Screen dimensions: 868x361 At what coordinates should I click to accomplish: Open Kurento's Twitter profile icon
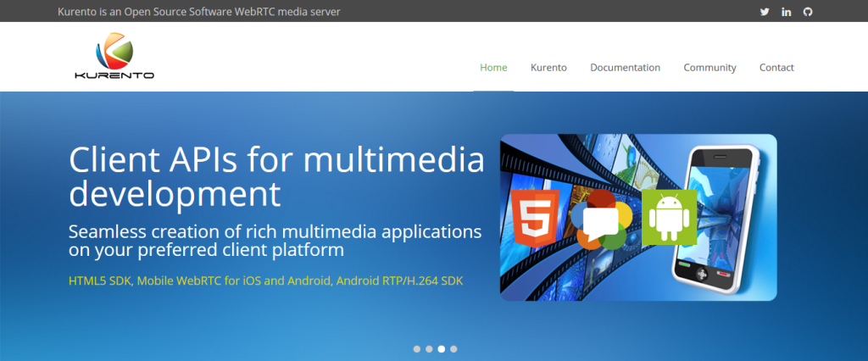tap(765, 12)
